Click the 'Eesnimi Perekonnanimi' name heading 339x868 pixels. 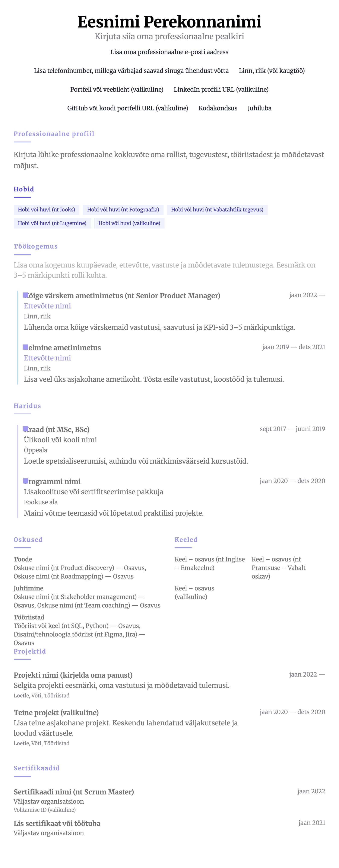pos(169,22)
